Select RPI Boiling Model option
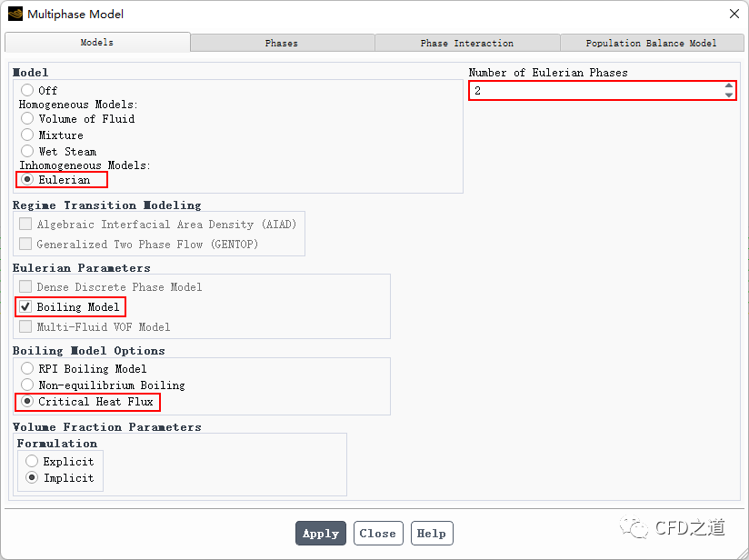Viewport: 749px width, 560px height. 27,368
